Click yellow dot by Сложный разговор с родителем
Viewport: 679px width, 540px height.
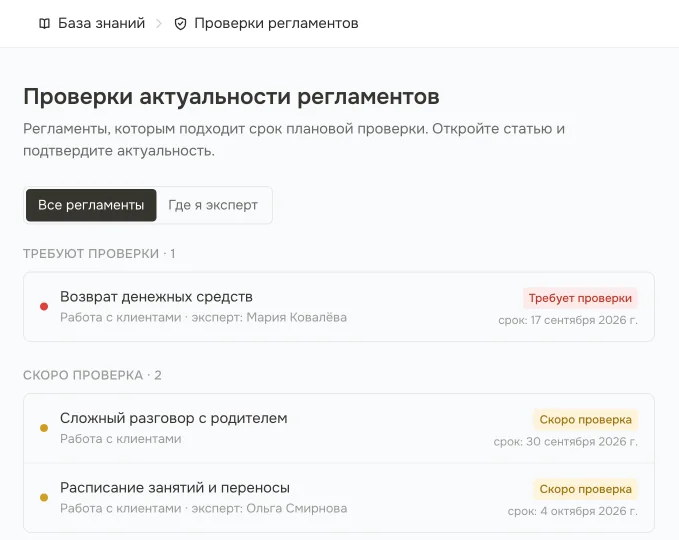tap(44, 428)
